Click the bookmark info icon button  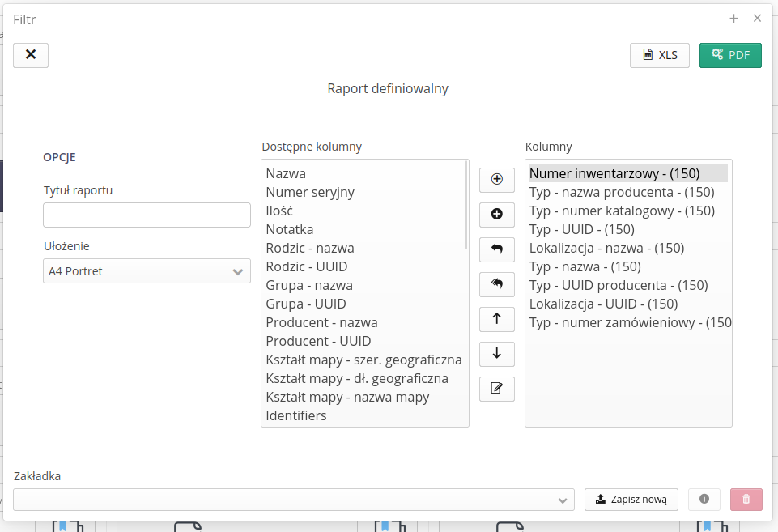(704, 500)
